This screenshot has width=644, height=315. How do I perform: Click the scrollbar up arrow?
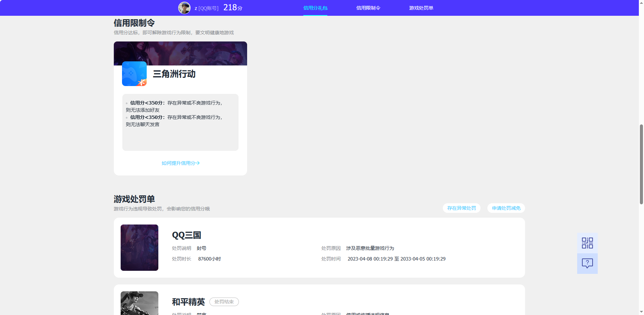coord(641,3)
